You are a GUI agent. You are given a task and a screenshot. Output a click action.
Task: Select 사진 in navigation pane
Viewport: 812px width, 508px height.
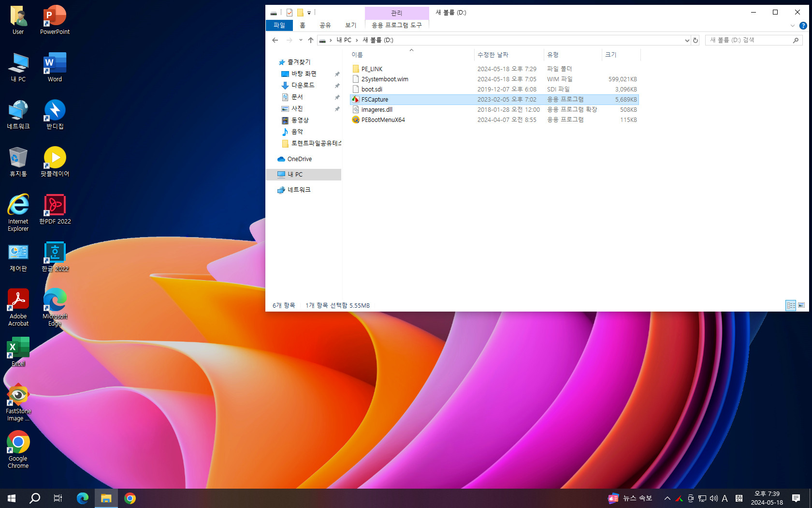click(x=297, y=108)
